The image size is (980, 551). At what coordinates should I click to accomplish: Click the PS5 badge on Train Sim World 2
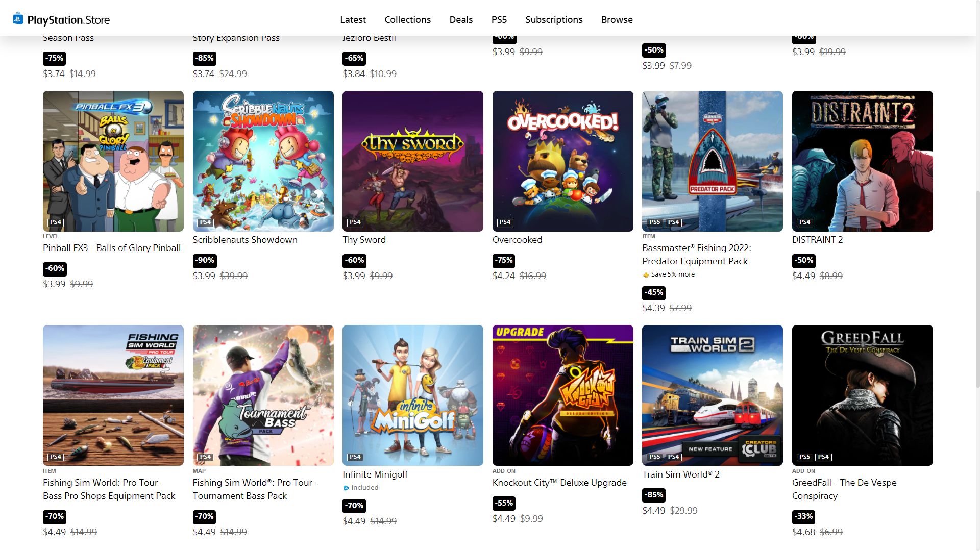click(655, 457)
